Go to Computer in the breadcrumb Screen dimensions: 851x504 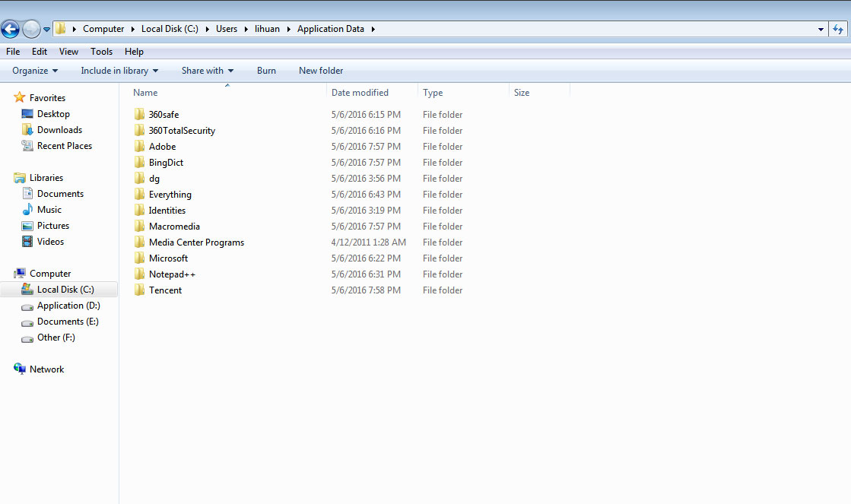[103, 30]
